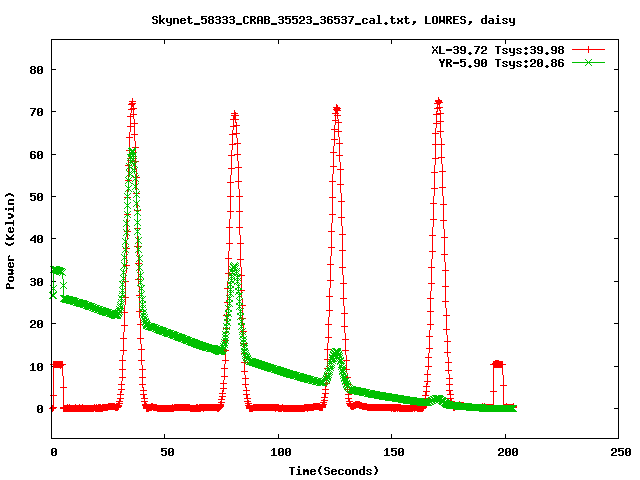Select the XL-39.72 Tsys:39.98 legend entry

498,50
